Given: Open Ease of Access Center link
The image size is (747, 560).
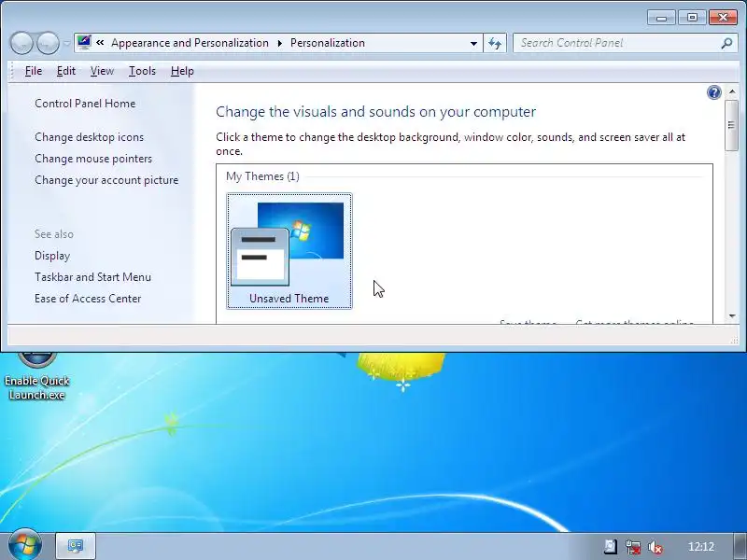Looking at the screenshot, I should [88, 299].
